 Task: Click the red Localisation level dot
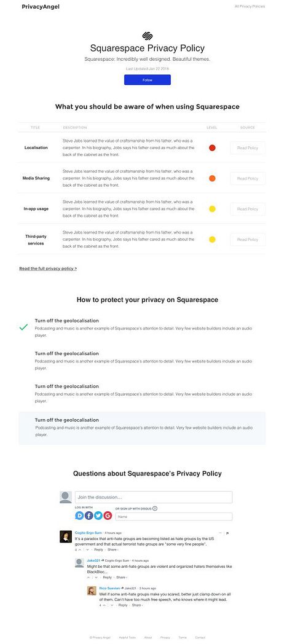click(212, 148)
